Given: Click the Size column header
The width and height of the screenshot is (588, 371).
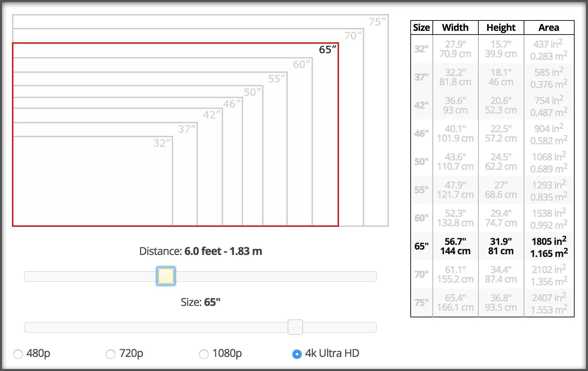Looking at the screenshot, I should tap(421, 28).
